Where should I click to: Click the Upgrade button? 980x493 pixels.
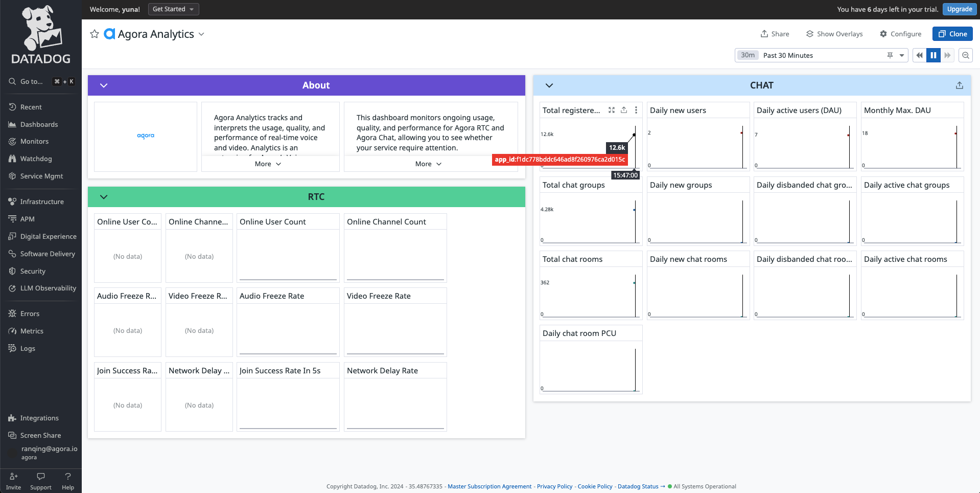point(959,9)
